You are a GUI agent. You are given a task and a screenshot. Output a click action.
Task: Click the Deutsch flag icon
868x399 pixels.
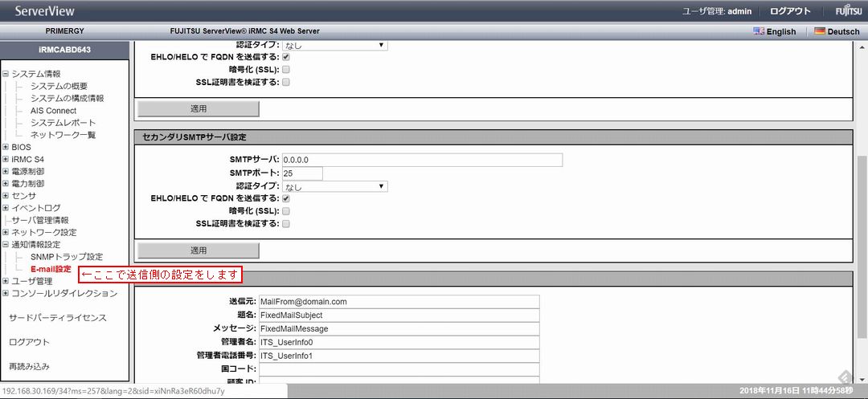click(820, 31)
